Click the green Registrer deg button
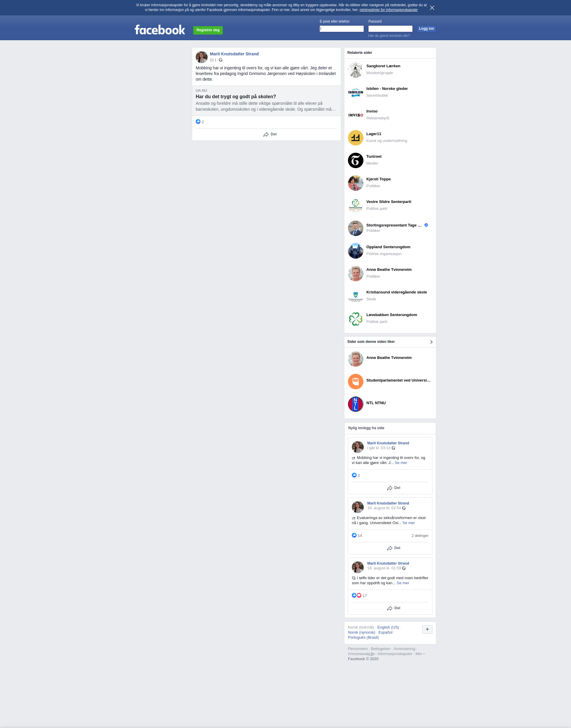The image size is (571, 728). click(208, 30)
